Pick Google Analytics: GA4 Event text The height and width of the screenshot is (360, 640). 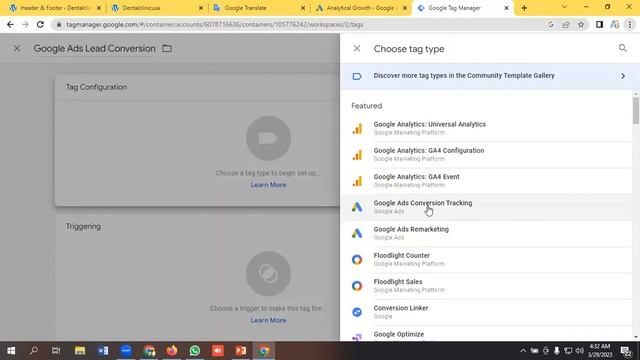coord(416,176)
